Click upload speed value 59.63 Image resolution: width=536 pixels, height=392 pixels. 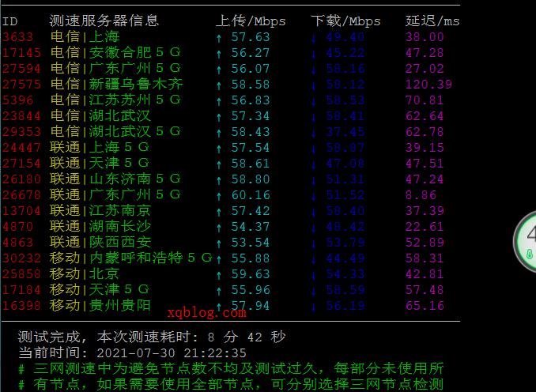(x=251, y=273)
